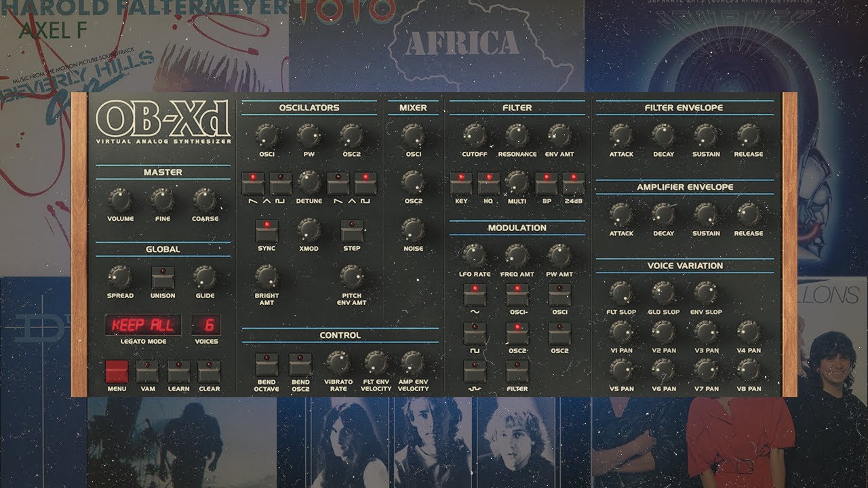Toggle the 24dB filter slope button

pos(573,184)
